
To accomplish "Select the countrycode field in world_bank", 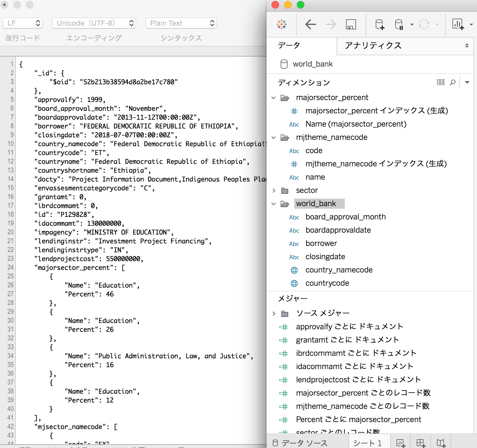I will tap(327, 283).
